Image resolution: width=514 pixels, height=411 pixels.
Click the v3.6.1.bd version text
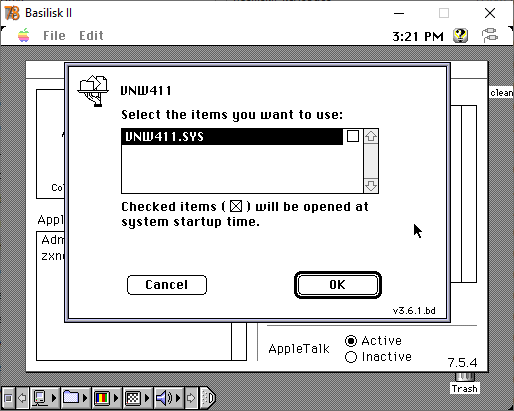tap(414, 311)
